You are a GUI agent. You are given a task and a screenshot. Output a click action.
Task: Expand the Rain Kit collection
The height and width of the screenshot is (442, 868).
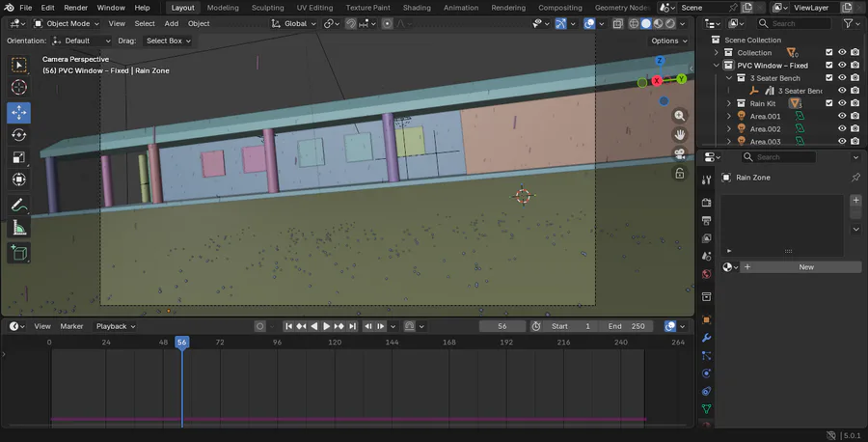[x=729, y=103]
